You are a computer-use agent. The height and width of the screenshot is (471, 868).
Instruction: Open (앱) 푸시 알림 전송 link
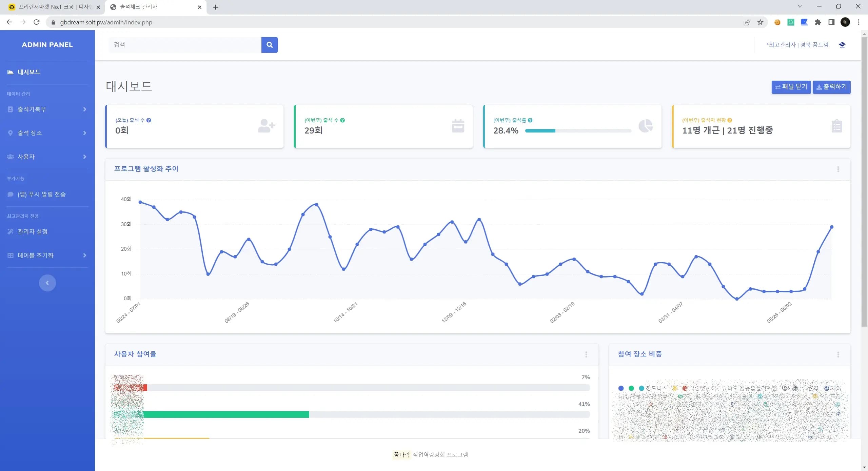41,194
